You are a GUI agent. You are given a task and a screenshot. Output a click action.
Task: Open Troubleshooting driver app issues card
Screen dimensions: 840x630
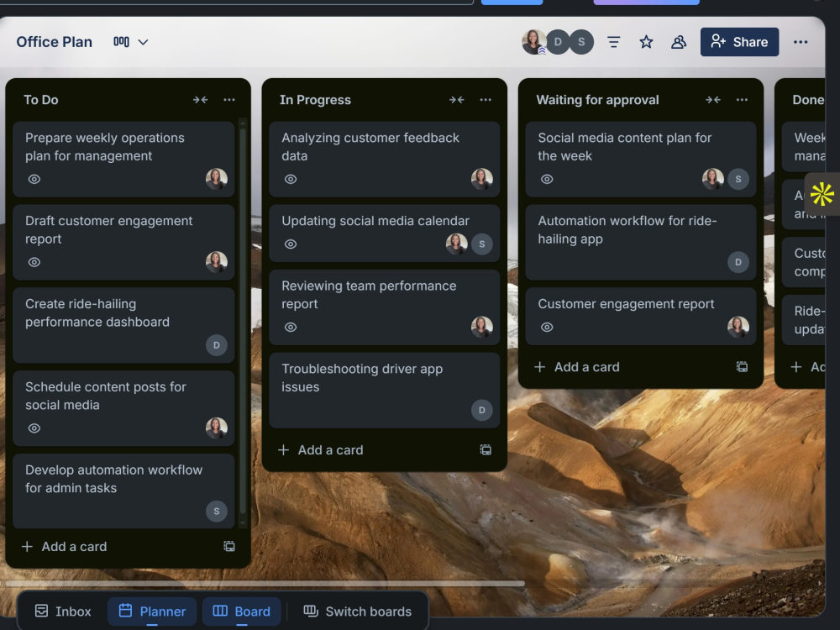click(x=384, y=390)
